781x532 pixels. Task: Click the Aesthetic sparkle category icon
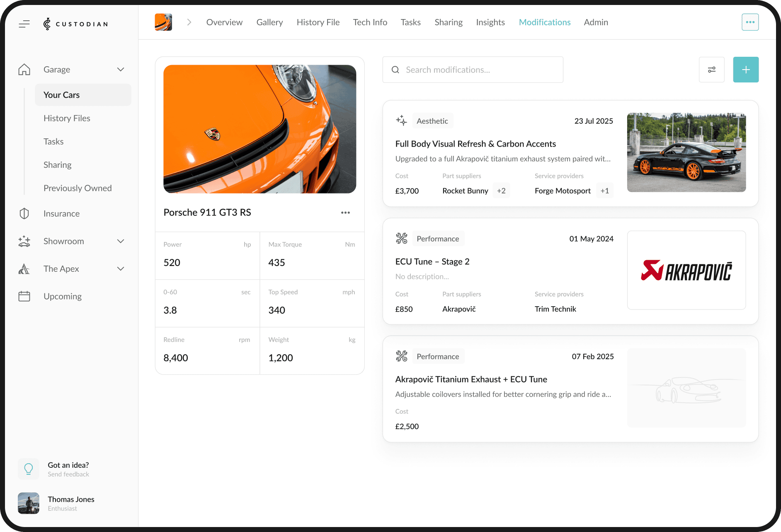tap(401, 121)
